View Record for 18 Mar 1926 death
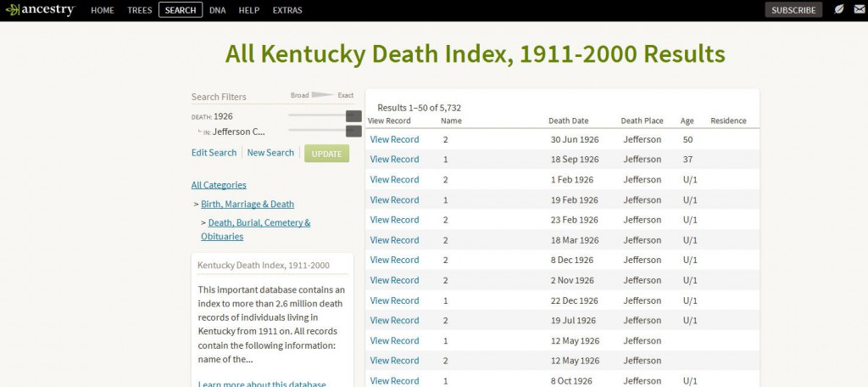868x387 pixels. pyautogui.click(x=394, y=240)
